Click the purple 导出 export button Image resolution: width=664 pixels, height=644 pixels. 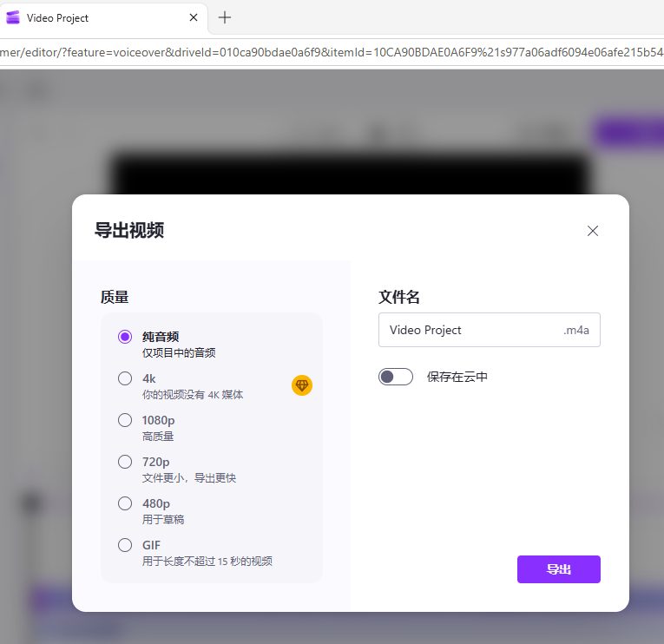pos(559,569)
